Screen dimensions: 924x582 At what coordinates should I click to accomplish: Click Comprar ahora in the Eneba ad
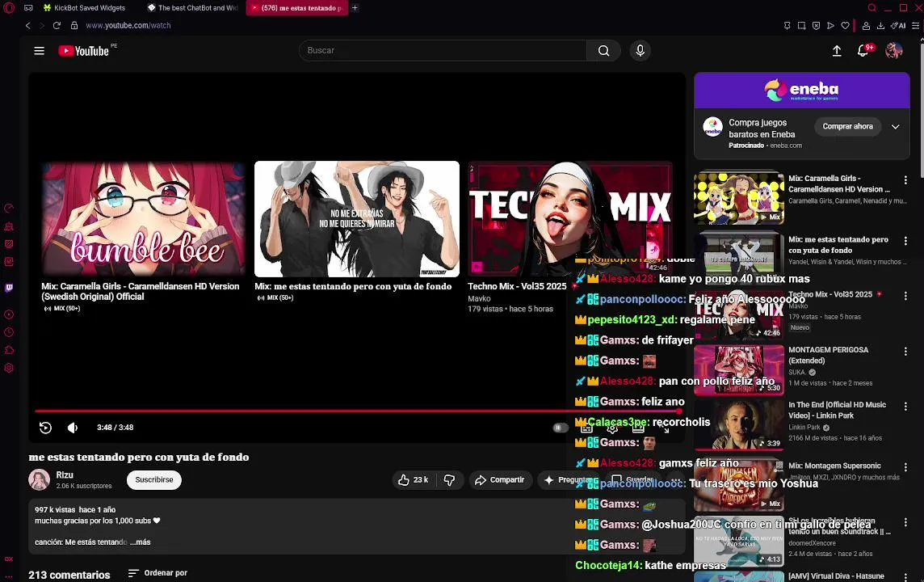click(847, 126)
